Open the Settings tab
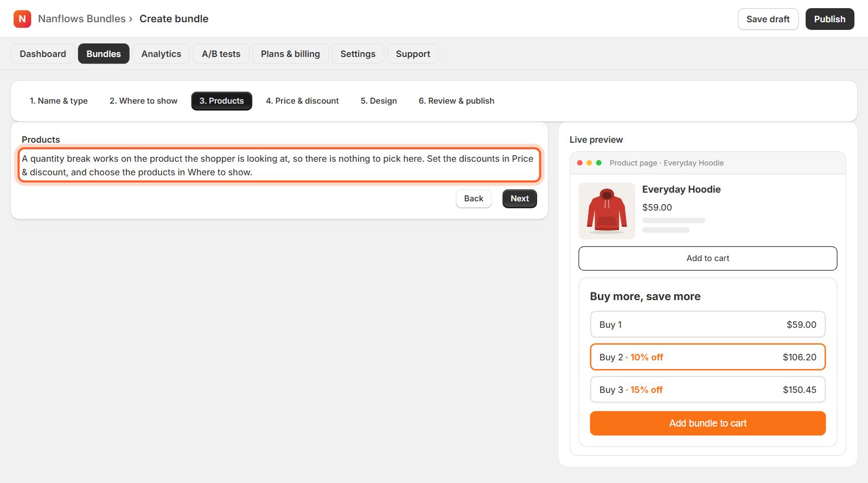 [x=358, y=54]
